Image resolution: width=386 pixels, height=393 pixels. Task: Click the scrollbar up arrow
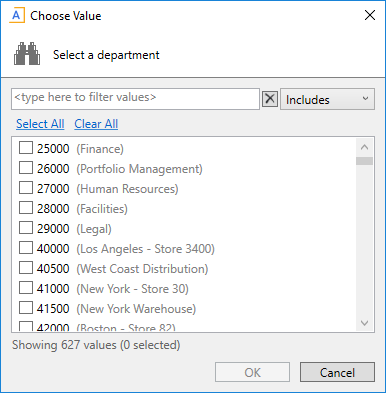pos(364,147)
